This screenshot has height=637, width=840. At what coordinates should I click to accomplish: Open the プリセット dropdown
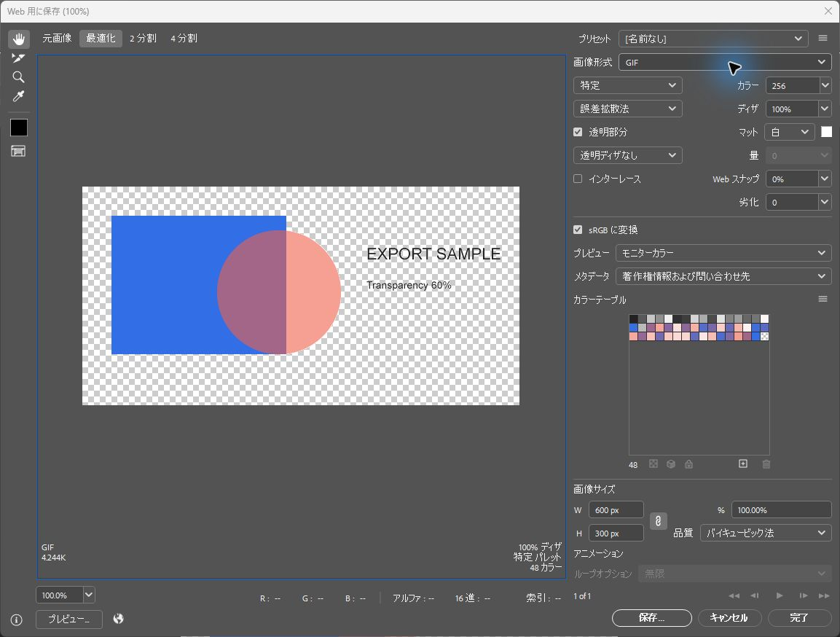coord(713,39)
